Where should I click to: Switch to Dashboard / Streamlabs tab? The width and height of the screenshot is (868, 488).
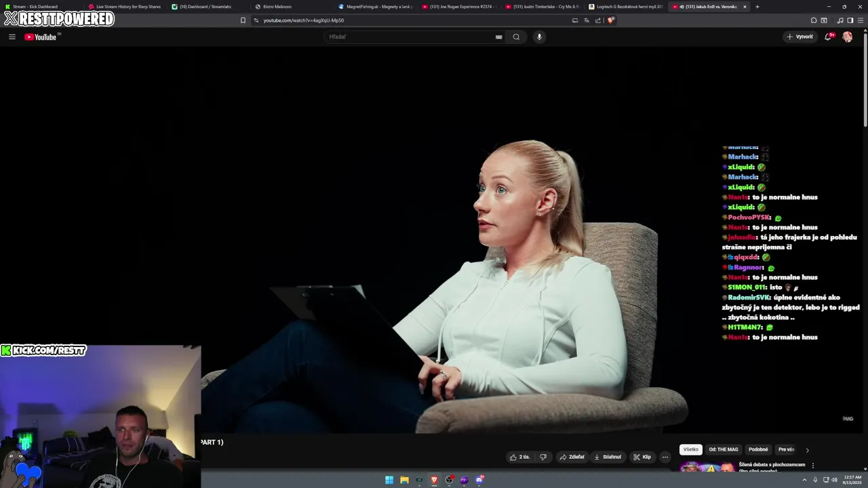pyautogui.click(x=207, y=7)
